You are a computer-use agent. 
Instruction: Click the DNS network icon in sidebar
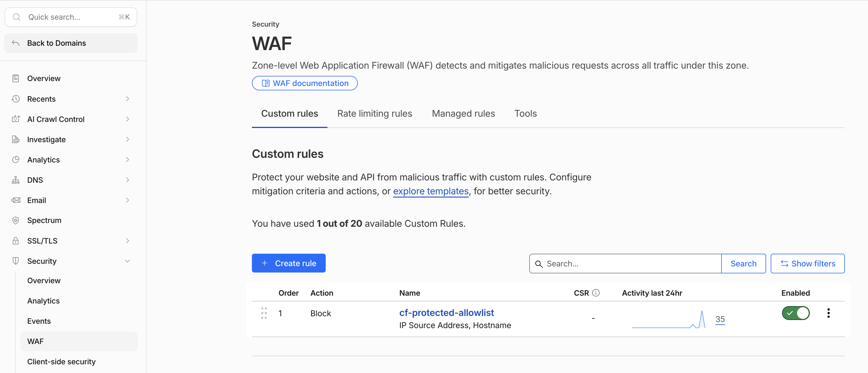coord(16,180)
